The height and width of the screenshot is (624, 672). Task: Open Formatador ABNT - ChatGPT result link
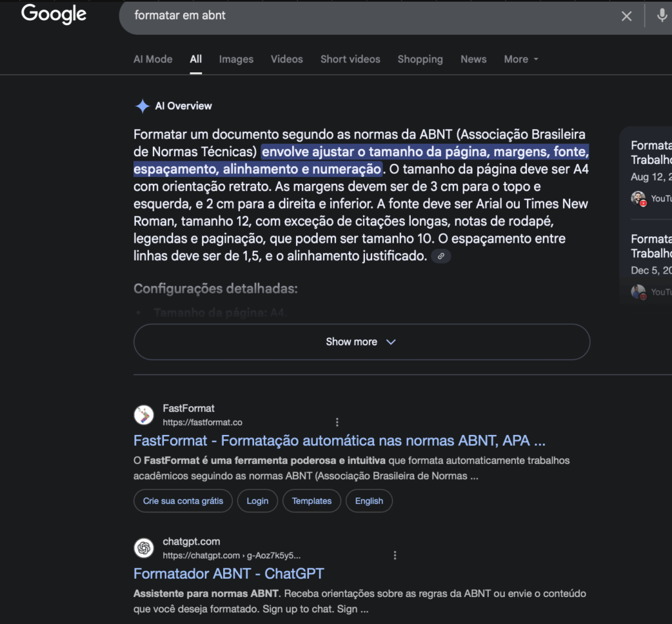[x=228, y=573]
